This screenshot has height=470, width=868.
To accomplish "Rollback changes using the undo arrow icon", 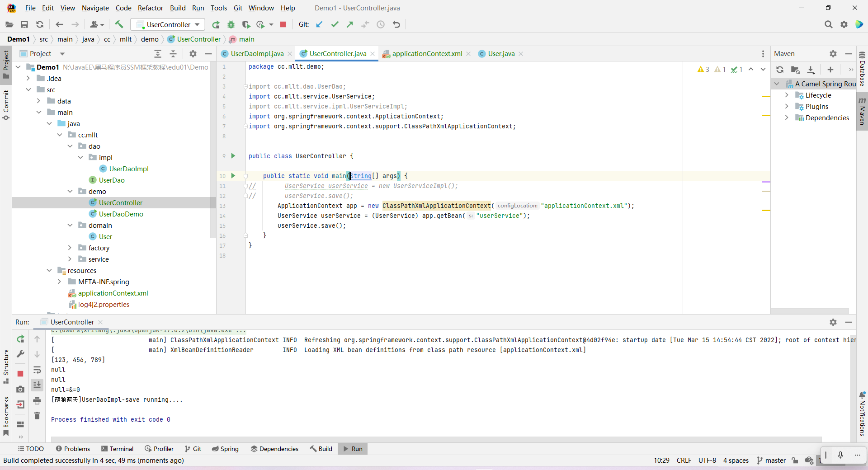I will [396, 24].
